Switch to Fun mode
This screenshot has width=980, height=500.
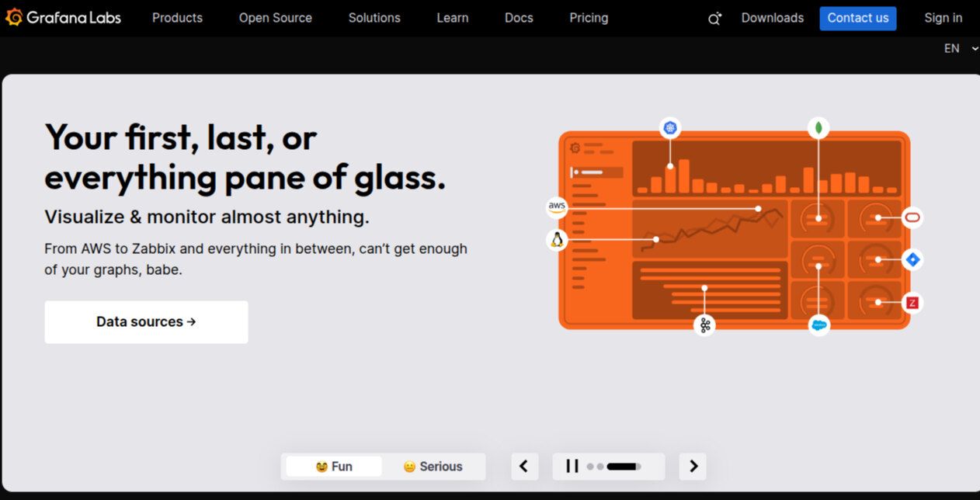tap(334, 467)
